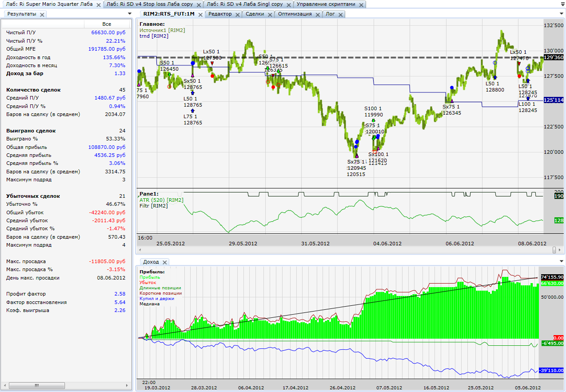Click the chart horizontal scrollbar handle
566x392 pixels.
[554, 250]
